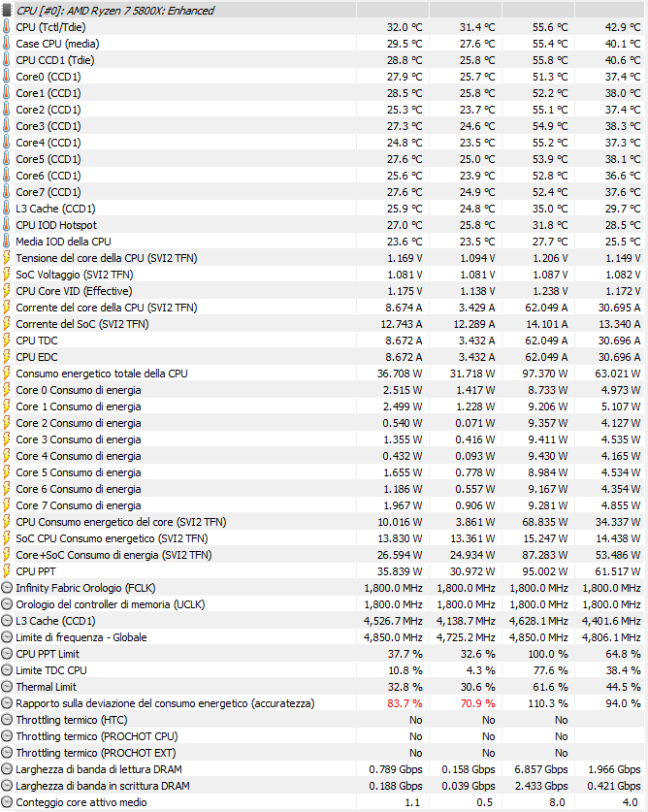Click lightning icon beside Core 5 Consumo di energia
648x812 pixels.
point(6,472)
